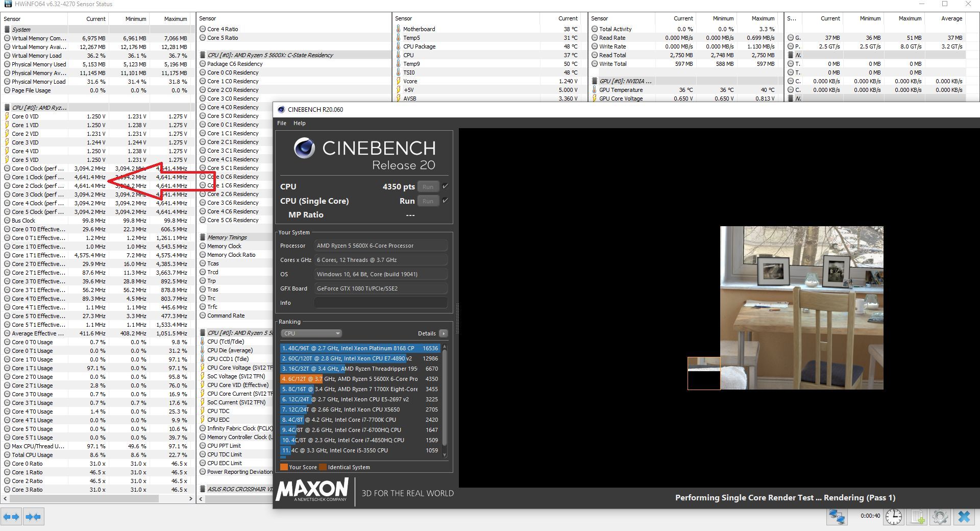Image resolution: width=980 pixels, height=531 pixels.
Task: Click the collapse columns arrows icon in HWiNFO
Action: (x=33, y=517)
